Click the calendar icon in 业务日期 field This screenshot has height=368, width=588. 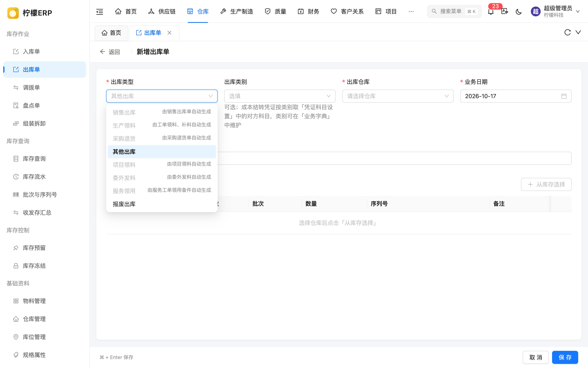pyautogui.click(x=564, y=96)
